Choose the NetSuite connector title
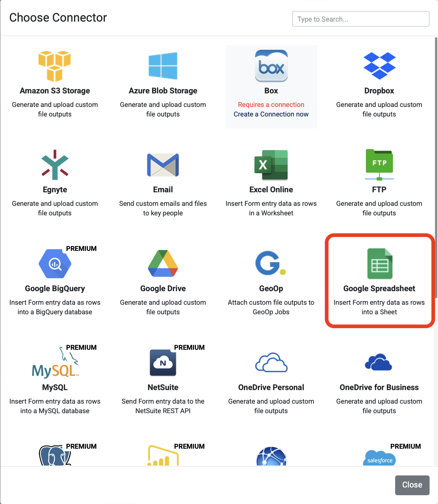Image resolution: width=438 pixels, height=504 pixels. (x=163, y=388)
